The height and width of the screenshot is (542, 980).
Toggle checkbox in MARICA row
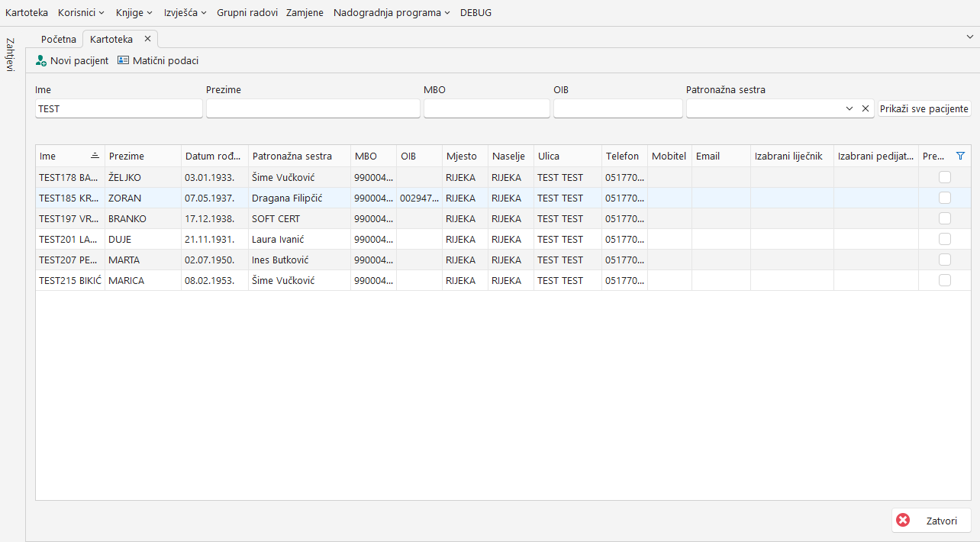point(945,280)
